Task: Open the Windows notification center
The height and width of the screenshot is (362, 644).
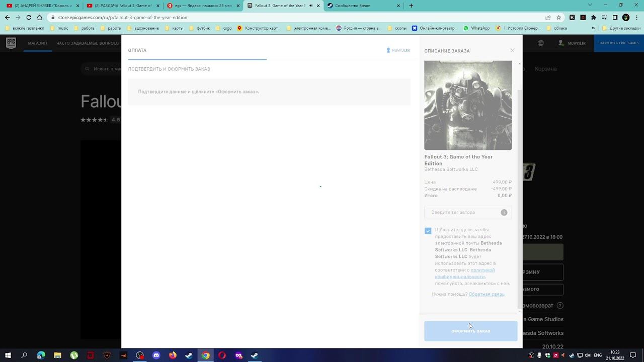Action: (x=633, y=355)
